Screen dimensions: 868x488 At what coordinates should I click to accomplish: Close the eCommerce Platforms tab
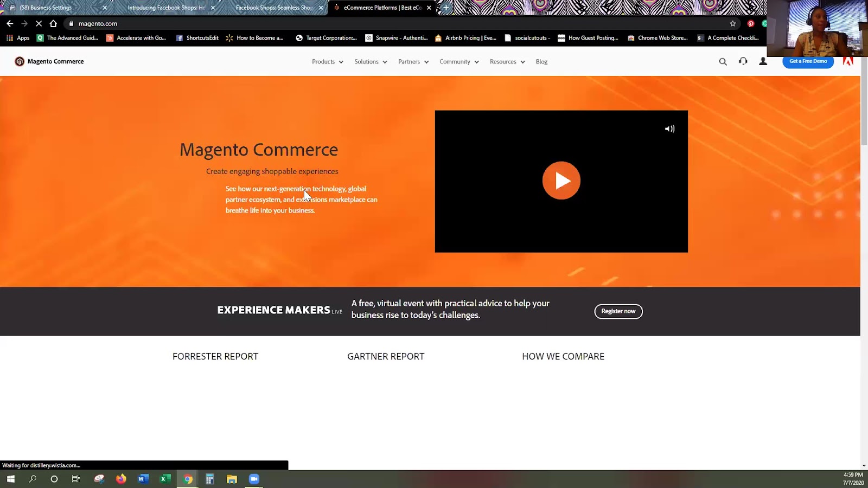tap(429, 8)
